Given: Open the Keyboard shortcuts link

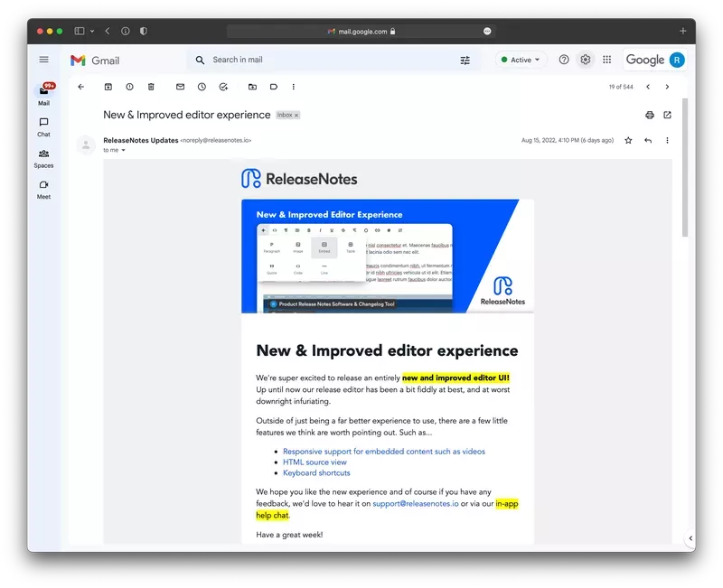Looking at the screenshot, I should click(x=316, y=472).
